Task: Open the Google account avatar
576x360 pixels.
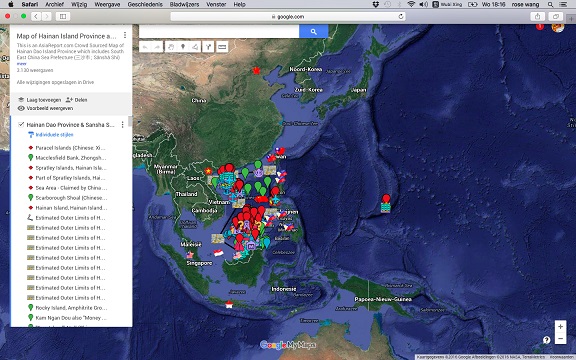Action: pyautogui.click(x=558, y=27)
